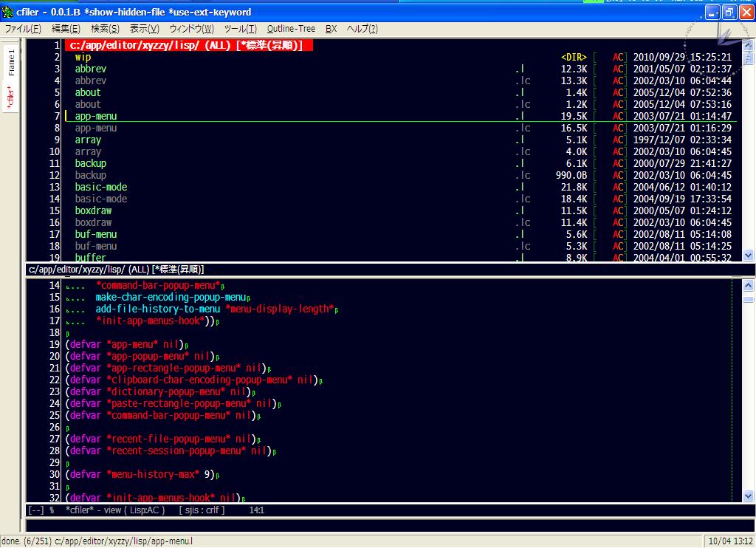Click the 11.5K size of boxdraw.l

[574, 210]
